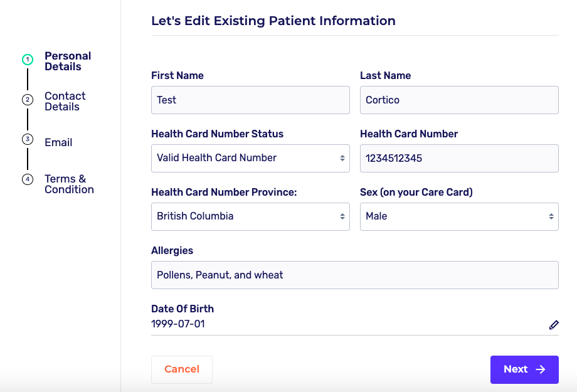Click step 3 circle for Email
Image resolution: width=577 pixels, height=392 pixels.
pos(27,139)
